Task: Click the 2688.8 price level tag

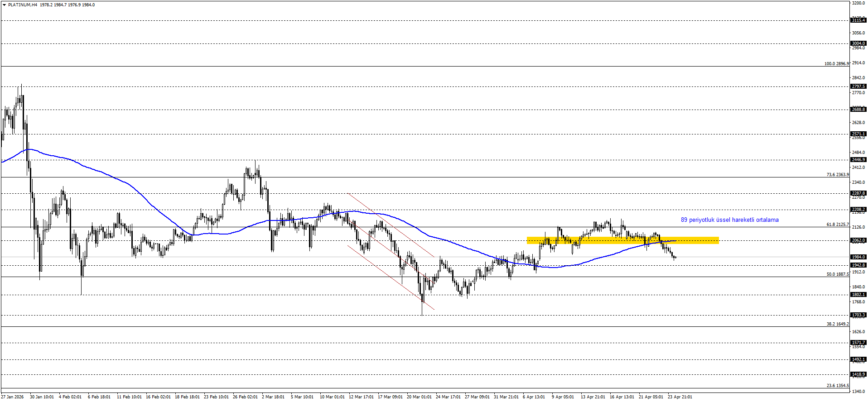Action: tap(858, 110)
